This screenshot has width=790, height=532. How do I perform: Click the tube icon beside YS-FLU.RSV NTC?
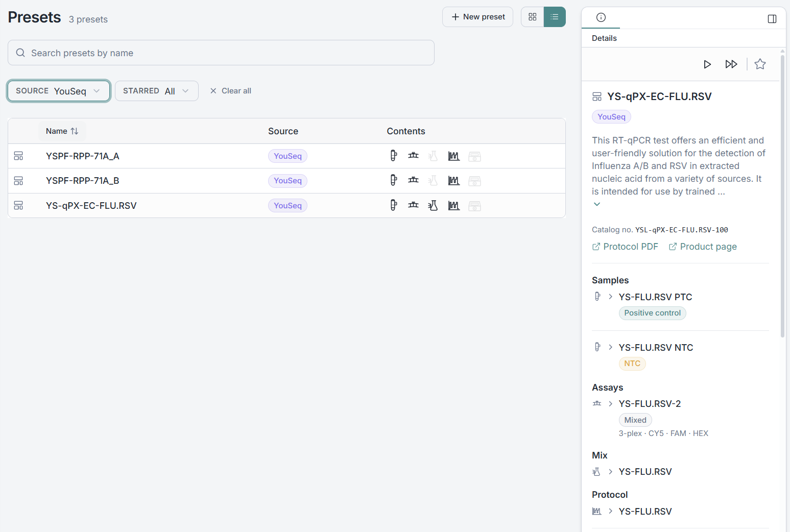click(597, 347)
